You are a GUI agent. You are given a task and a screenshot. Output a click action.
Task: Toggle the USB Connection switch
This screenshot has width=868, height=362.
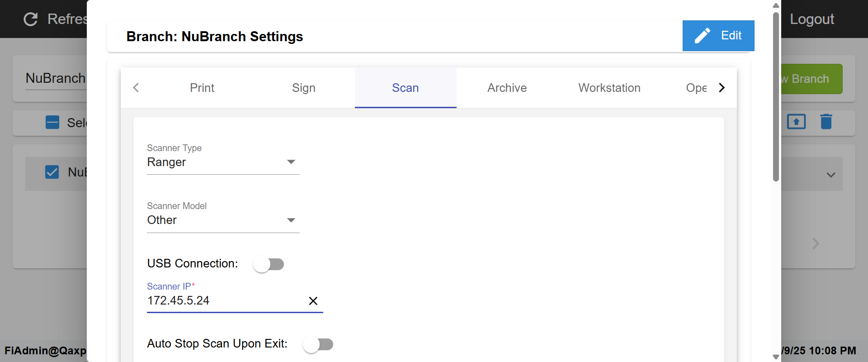coord(269,264)
